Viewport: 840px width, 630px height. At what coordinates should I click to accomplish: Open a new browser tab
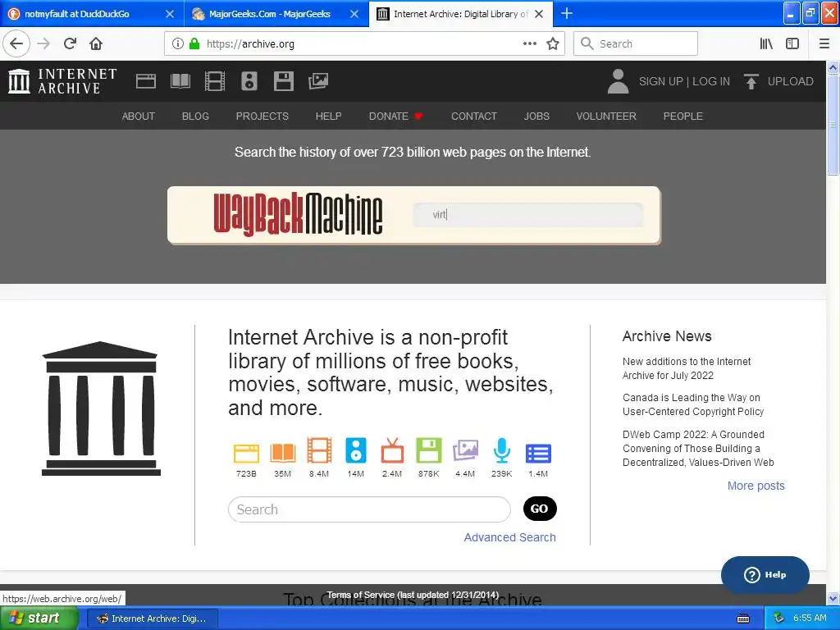click(566, 13)
